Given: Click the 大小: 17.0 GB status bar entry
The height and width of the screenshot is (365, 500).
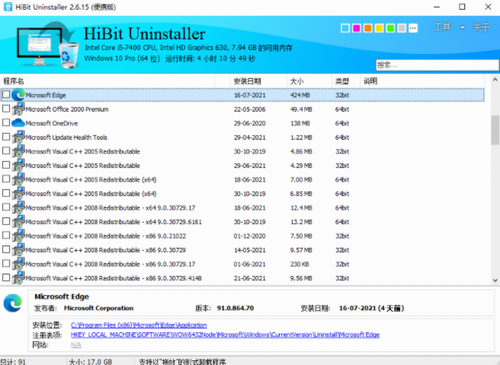Looking at the screenshot, I should click(x=90, y=361).
